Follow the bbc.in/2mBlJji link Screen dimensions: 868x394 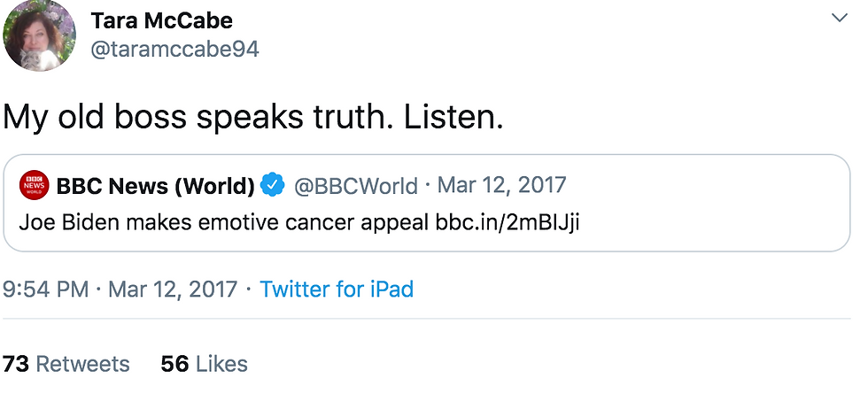[507, 221]
